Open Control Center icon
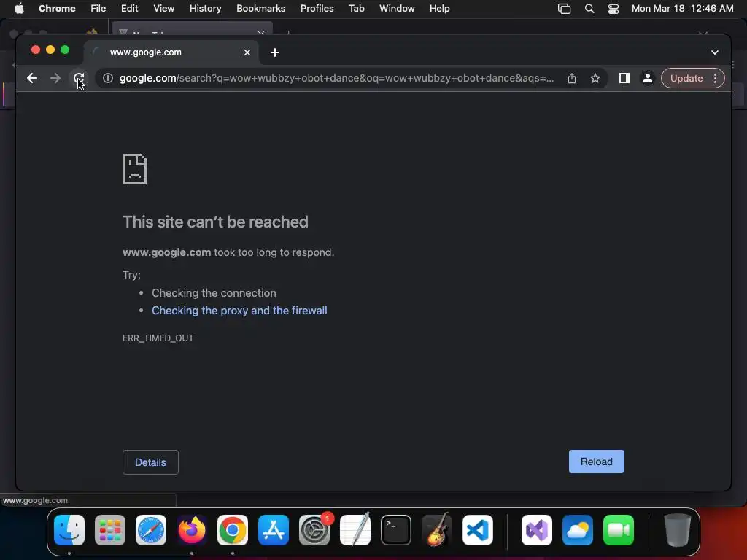The width and height of the screenshot is (747, 560). [x=614, y=9]
